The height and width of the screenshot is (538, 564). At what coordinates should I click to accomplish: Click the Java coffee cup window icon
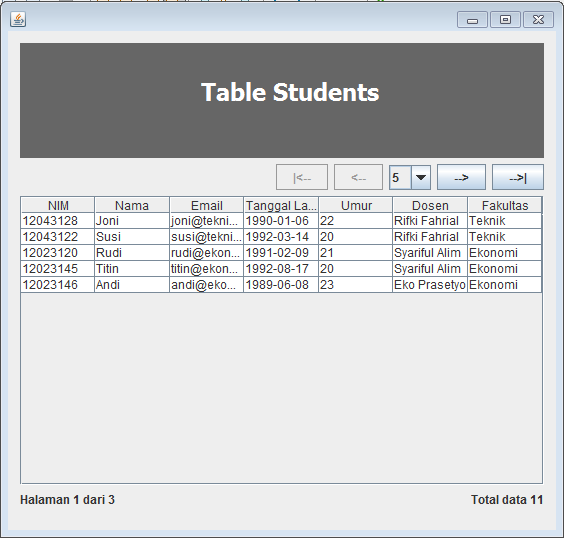coord(18,19)
